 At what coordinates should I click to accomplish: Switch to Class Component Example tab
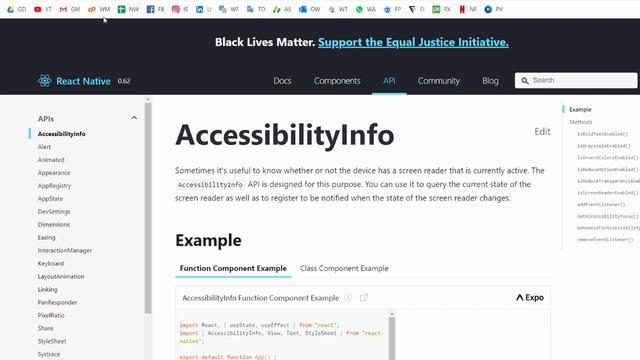click(x=344, y=268)
